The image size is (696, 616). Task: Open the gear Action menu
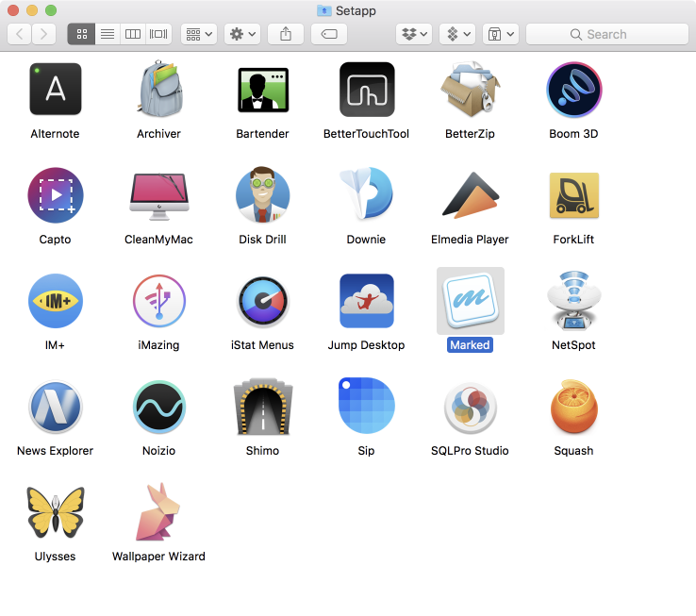(x=243, y=34)
